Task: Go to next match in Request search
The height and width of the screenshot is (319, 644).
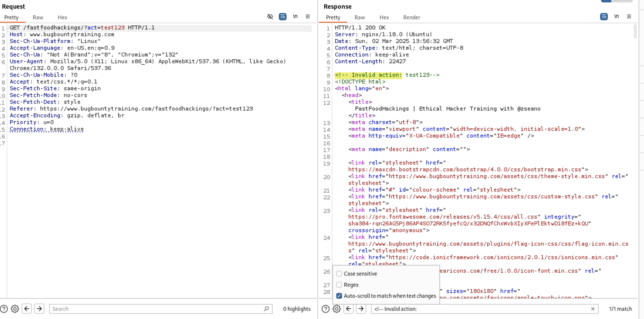Action: point(39,308)
